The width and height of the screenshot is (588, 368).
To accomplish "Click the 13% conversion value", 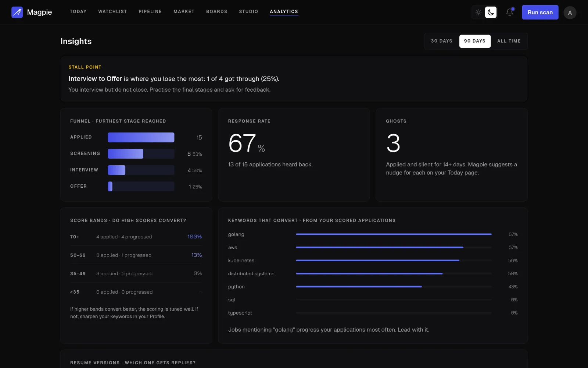I will [197, 255].
